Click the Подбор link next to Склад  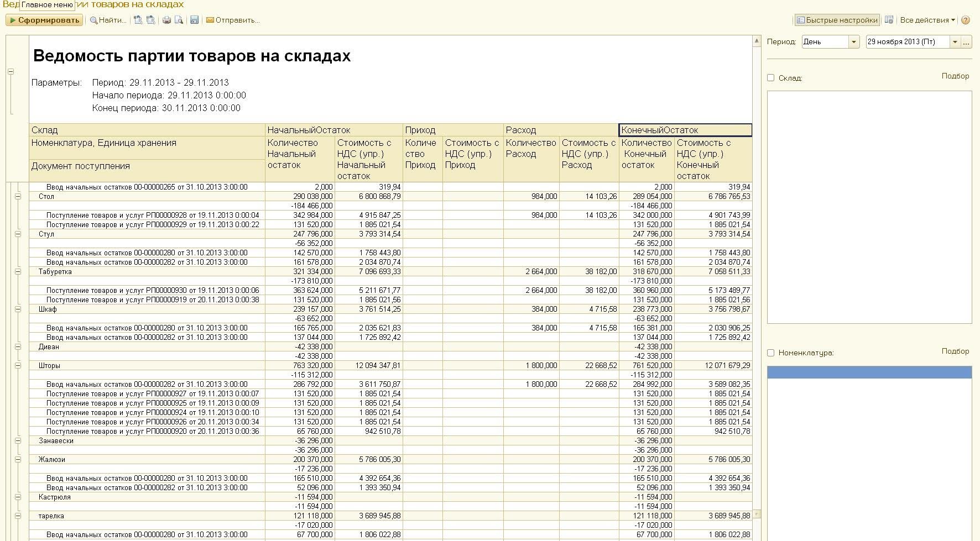pyautogui.click(x=955, y=76)
